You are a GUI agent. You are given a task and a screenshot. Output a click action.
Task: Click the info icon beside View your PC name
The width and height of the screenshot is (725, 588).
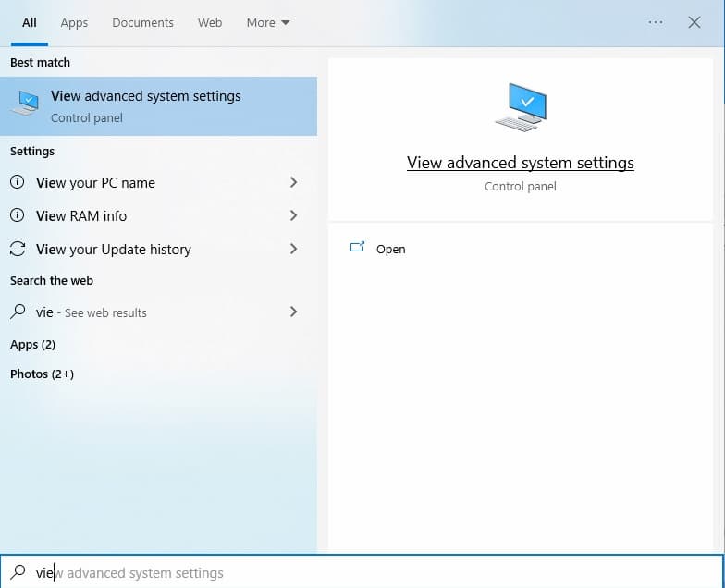click(18, 182)
